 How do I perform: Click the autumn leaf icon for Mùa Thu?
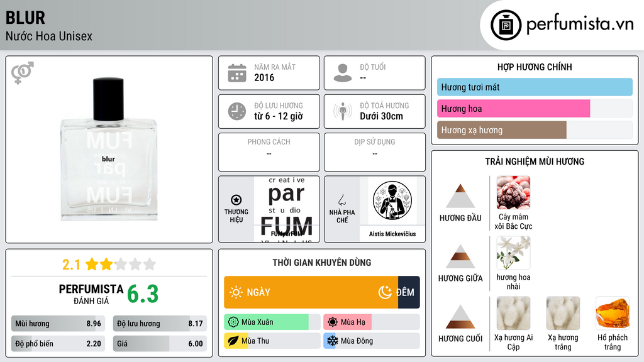pos(233,341)
